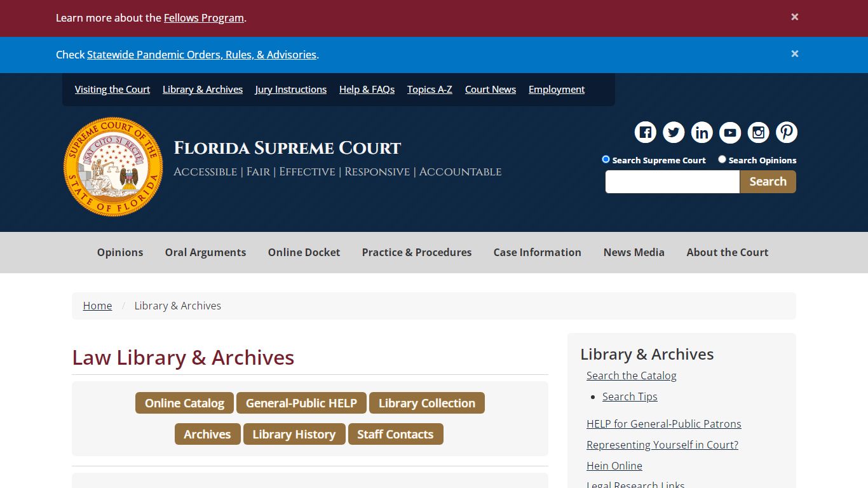Open the About the Court menu

(x=728, y=252)
